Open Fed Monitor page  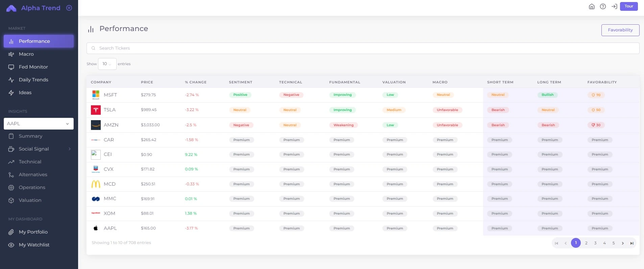[33, 67]
